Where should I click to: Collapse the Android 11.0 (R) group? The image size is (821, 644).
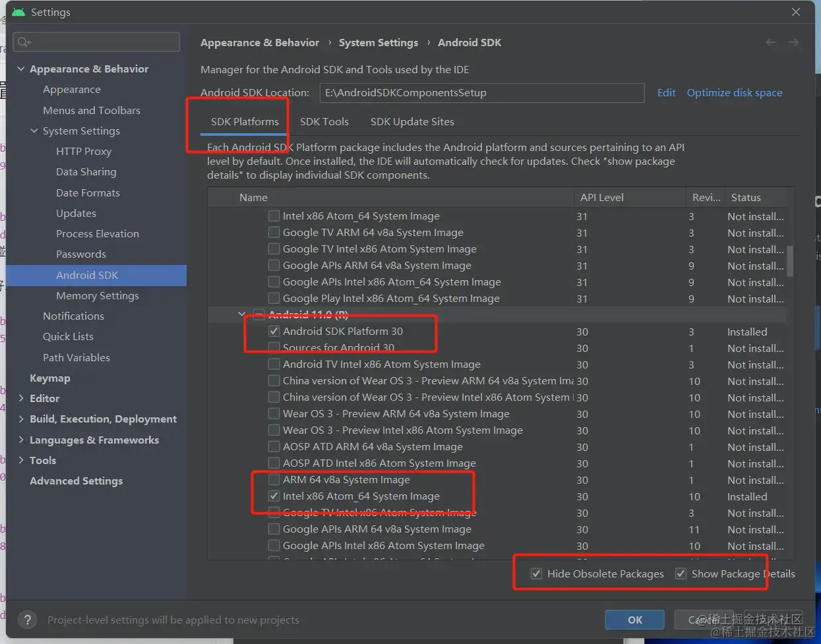(x=241, y=314)
